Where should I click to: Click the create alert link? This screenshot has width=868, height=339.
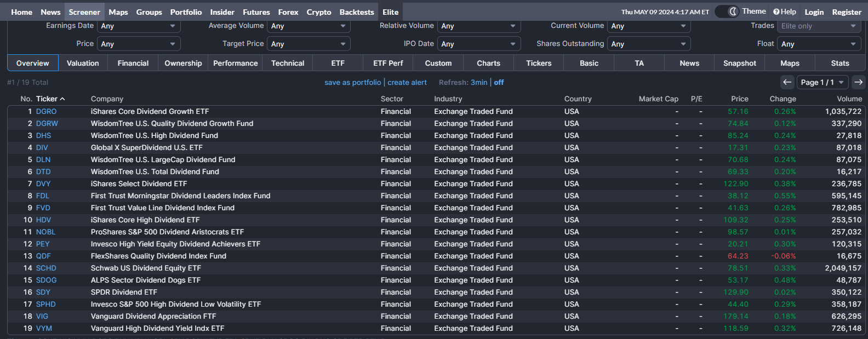(407, 82)
